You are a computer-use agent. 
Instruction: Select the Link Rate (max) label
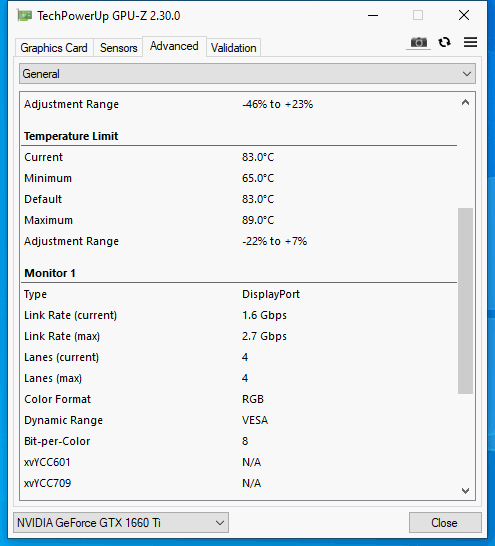pyautogui.click(x=62, y=336)
